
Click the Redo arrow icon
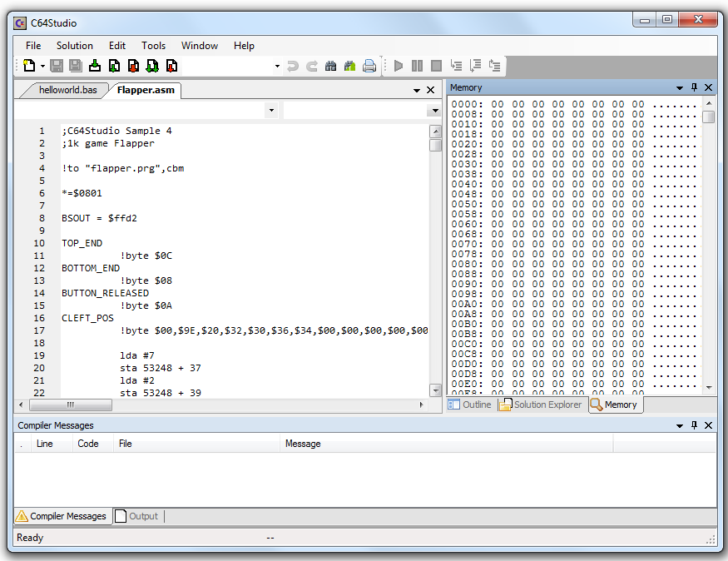point(312,66)
